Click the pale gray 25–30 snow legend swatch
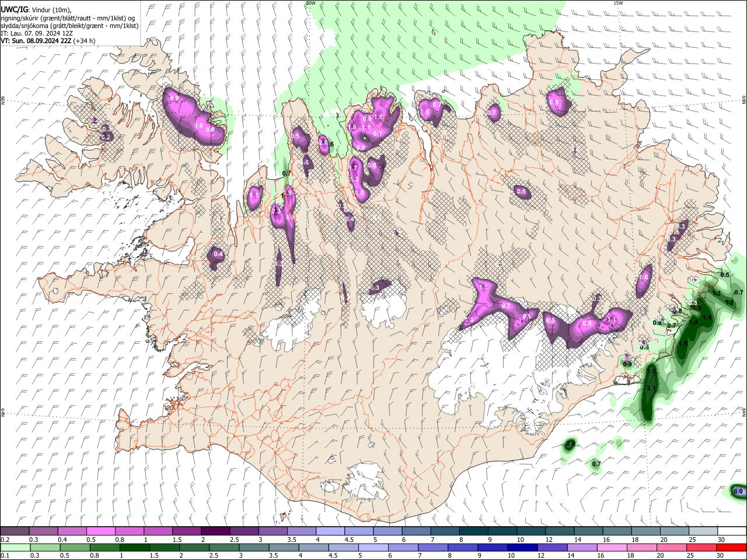The height and width of the screenshot is (560, 747). pyautogui.click(x=703, y=532)
